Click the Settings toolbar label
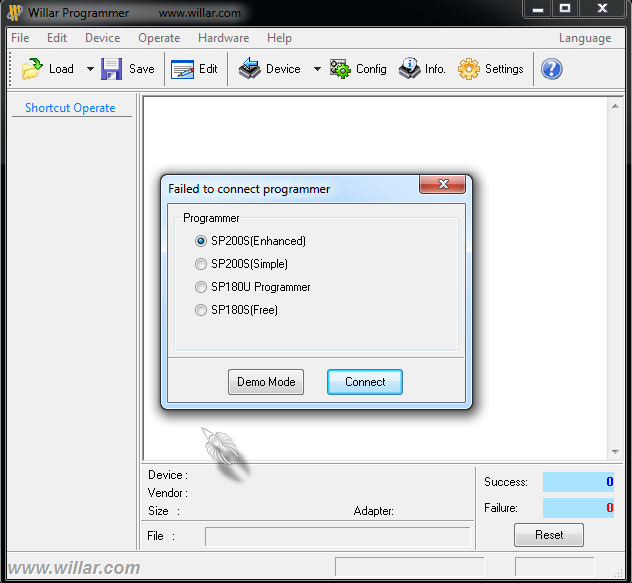Viewport: 632px width, 583px height. [504, 69]
